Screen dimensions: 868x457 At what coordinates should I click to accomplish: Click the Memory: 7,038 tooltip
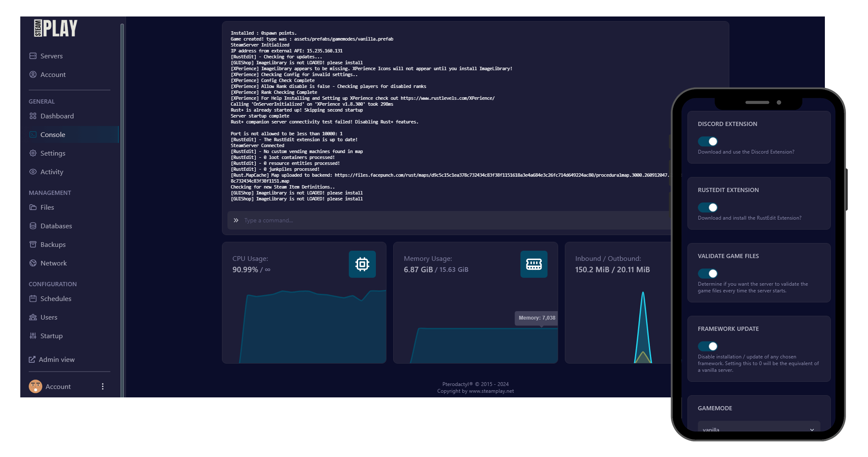pos(537,318)
